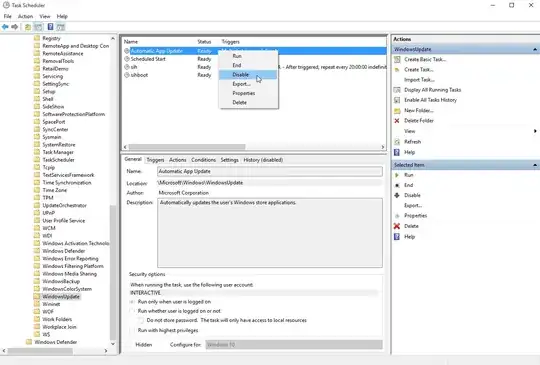Click the Registry folder icon in tree
Viewport: 540px width, 365px height.
37,38
